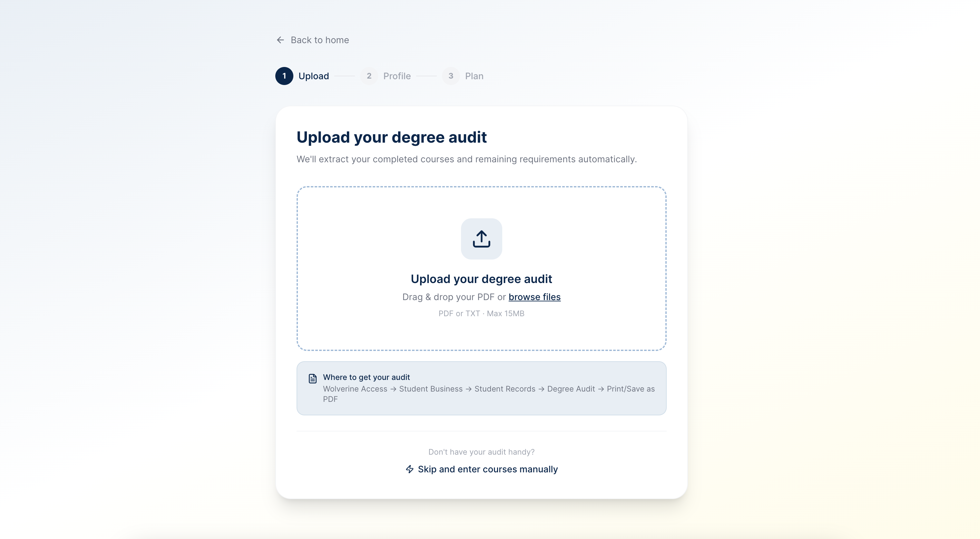Click the step 3 circle indicator
The width and height of the screenshot is (980, 539).
[450, 76]
